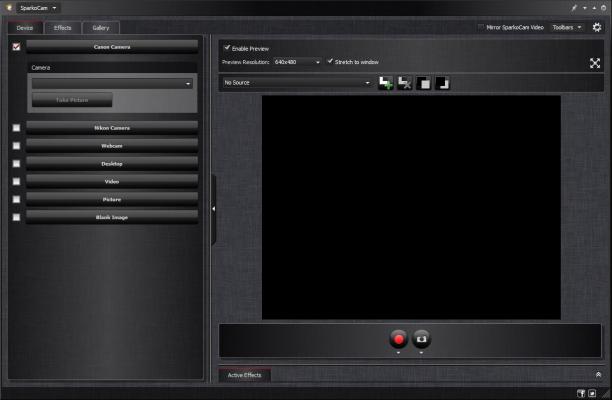Open settings with the gear icon
Image resolution: width=612 pixels, height=400 pixels.
coord(597,27)
